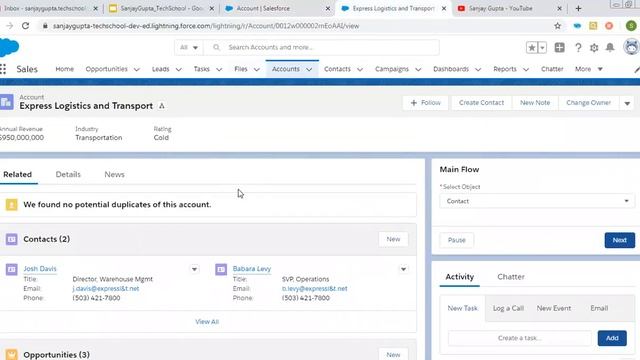Go forward in browser history
Screen dimensions: 640x360
point(9,26)
